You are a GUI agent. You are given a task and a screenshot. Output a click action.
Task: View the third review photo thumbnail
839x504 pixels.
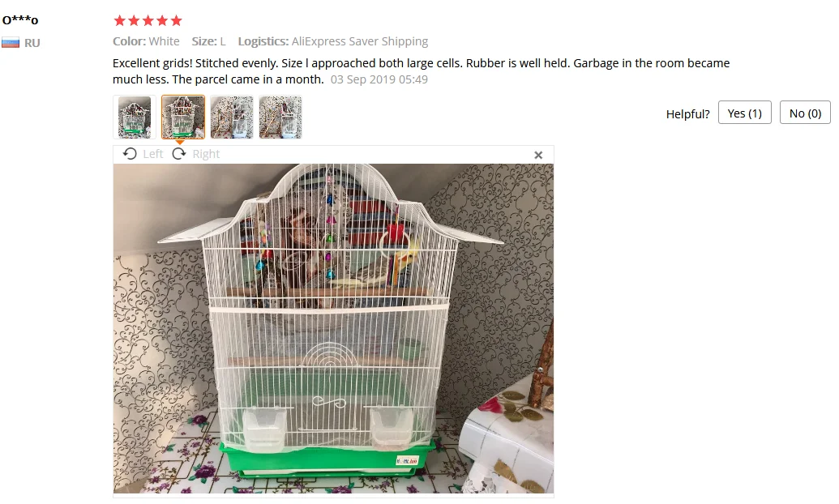(x=232, y=117)
